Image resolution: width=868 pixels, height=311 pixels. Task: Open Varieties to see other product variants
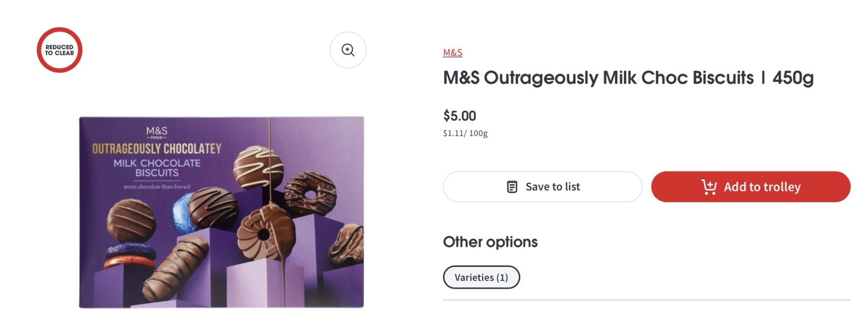(481, 277)
